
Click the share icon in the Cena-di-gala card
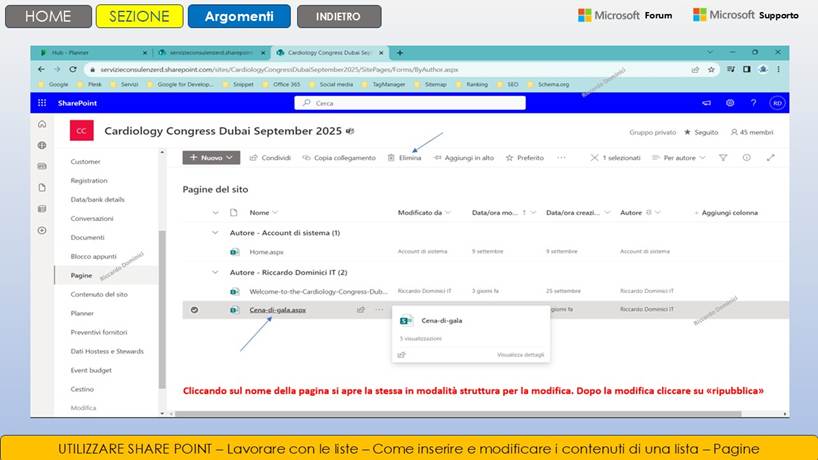(x=402, y=355)
